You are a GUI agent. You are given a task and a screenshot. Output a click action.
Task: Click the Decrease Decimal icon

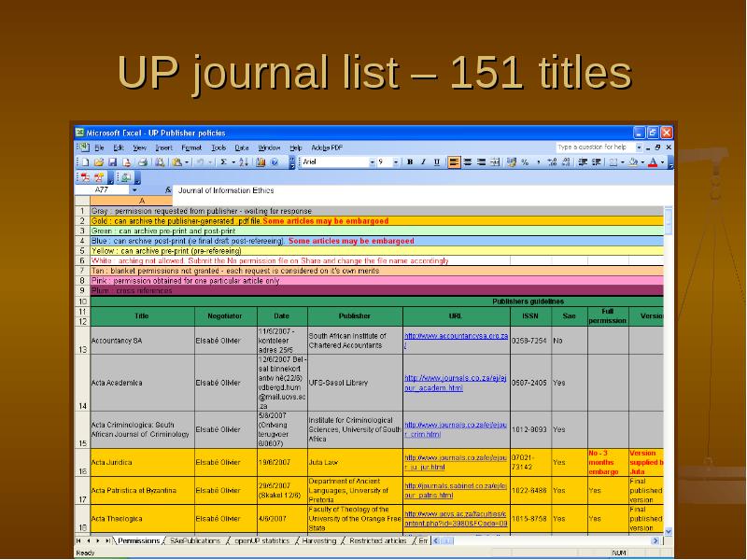point(566,162)
